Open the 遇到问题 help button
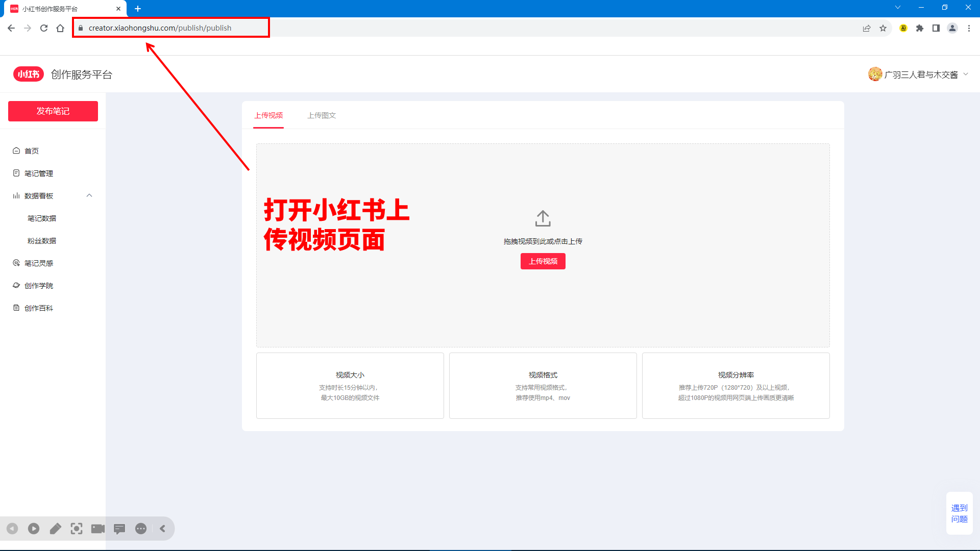This screenshot has height=551, width=980. (x=960, y=513)
